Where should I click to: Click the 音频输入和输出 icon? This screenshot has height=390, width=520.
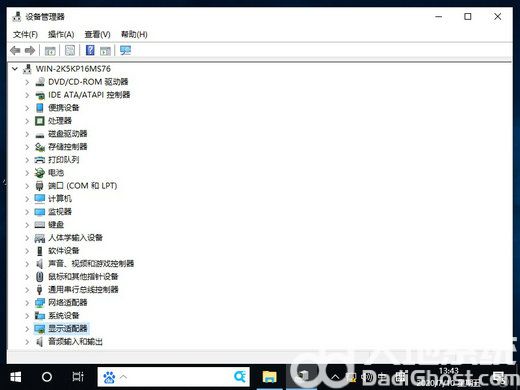pyautogui.click(x=40, y=342)
